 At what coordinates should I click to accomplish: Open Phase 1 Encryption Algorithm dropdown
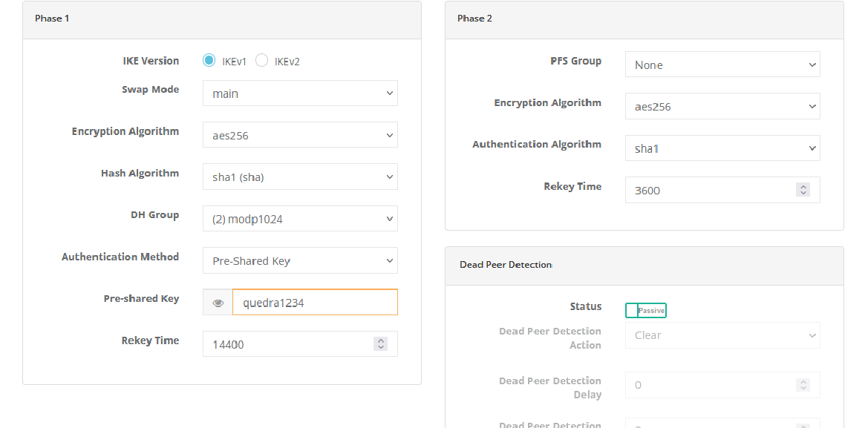pyautogui.click(x=300, y=135)
